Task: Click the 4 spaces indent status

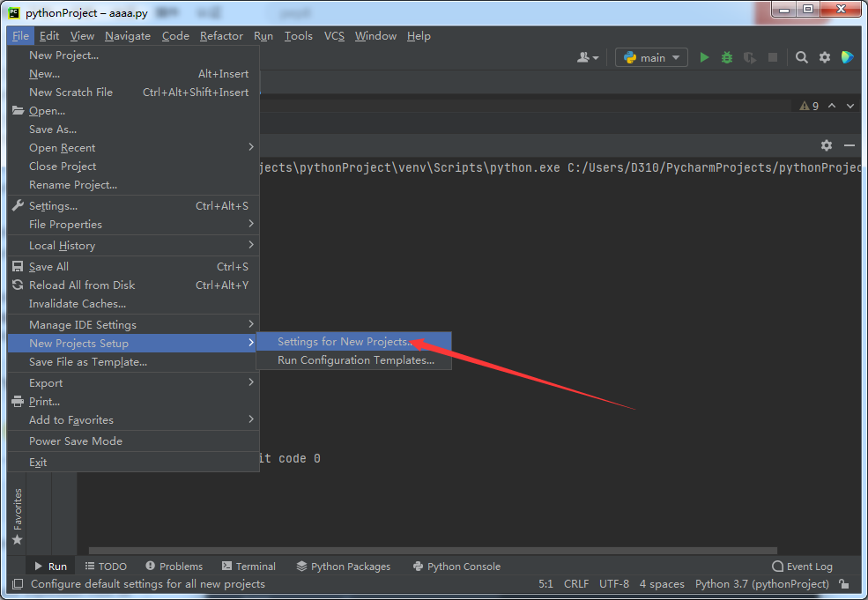Action: (x=662, y=584)
